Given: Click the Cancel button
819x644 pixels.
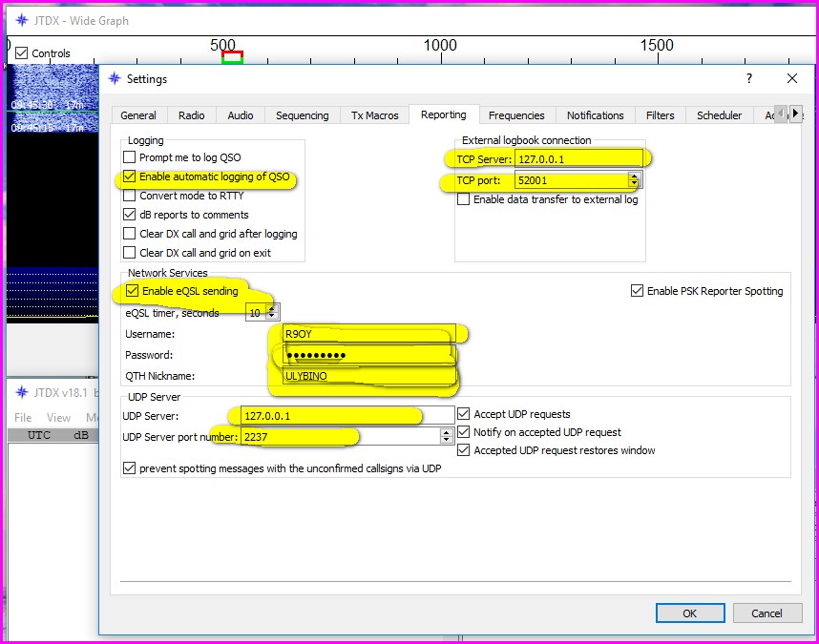Looking at the screenshot, I should 766,613.
